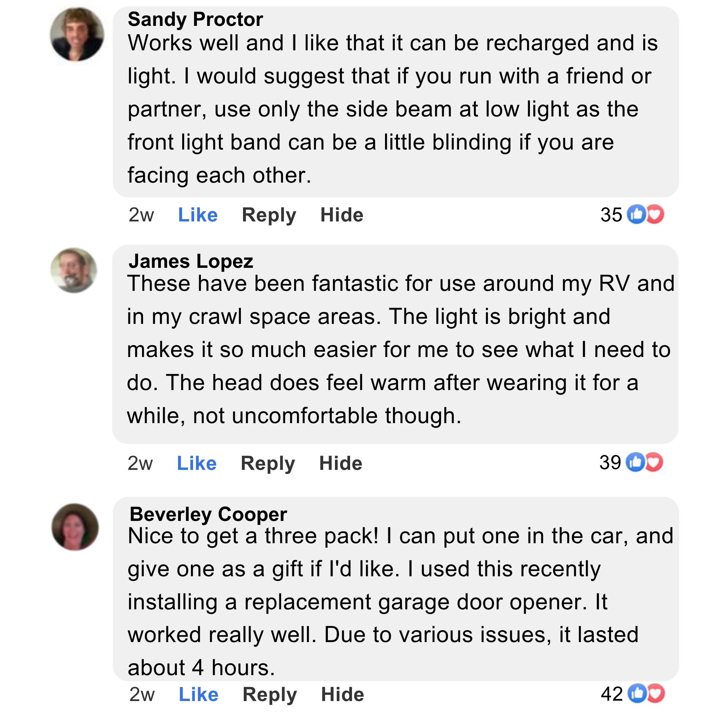
Task: Click the thumbs-up reaction icon on James Lopez's comment
Action: (635, 462)
